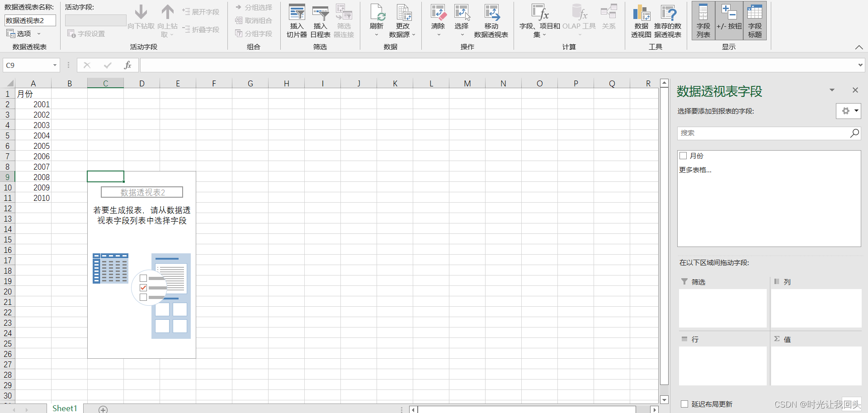Collapse the ribbon with the chevron
Screen dimensions: 868x413
pos(859,47)
